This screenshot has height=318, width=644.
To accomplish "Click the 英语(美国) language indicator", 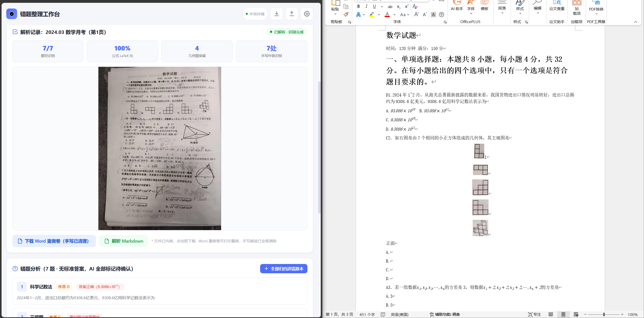I will click(399, 314).
